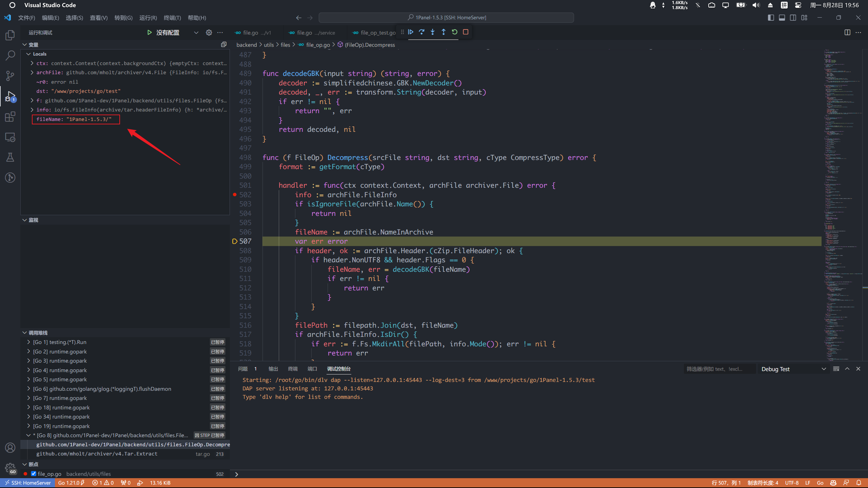Viewport: 868px width, 488px height.
Task: Toggle the file_op.go breakpoint checkbox
Action: click(33, 473)
